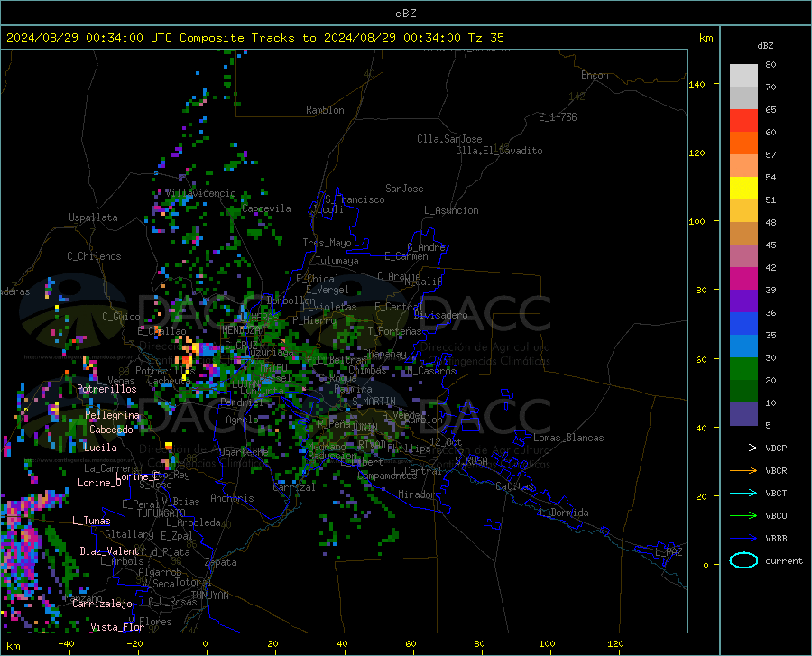Select the light blue 30-35 dBZ swatch
The width and height of the screenshot is (812, 656).
coord(743,346)
